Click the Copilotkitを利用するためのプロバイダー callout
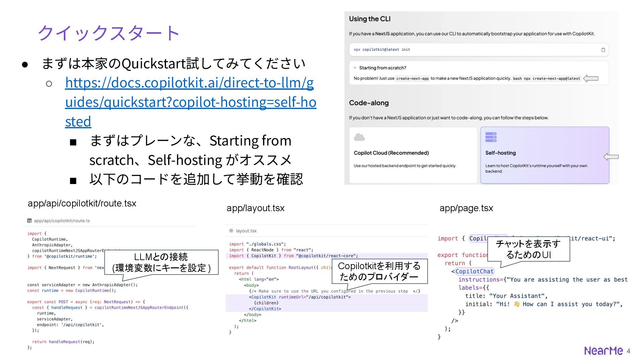Image resolution: width=644 pixels, height=362 pixels. click(379, 271)
